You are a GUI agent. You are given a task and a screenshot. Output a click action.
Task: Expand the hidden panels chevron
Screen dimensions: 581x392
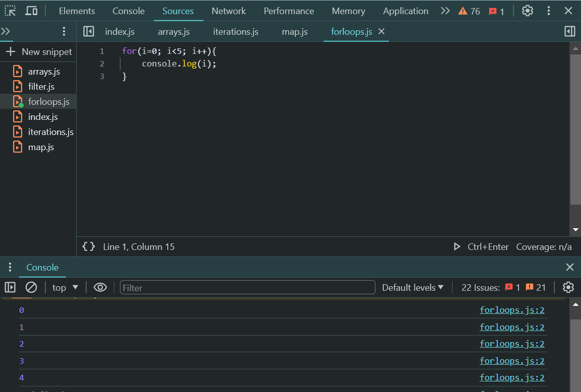click(444, 10)
